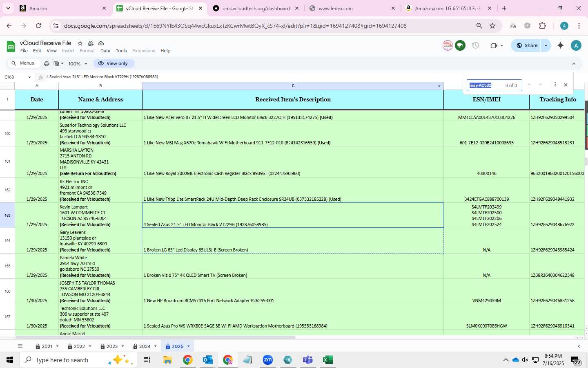Star the vCloud Receive File document

[x=80, y=43]
